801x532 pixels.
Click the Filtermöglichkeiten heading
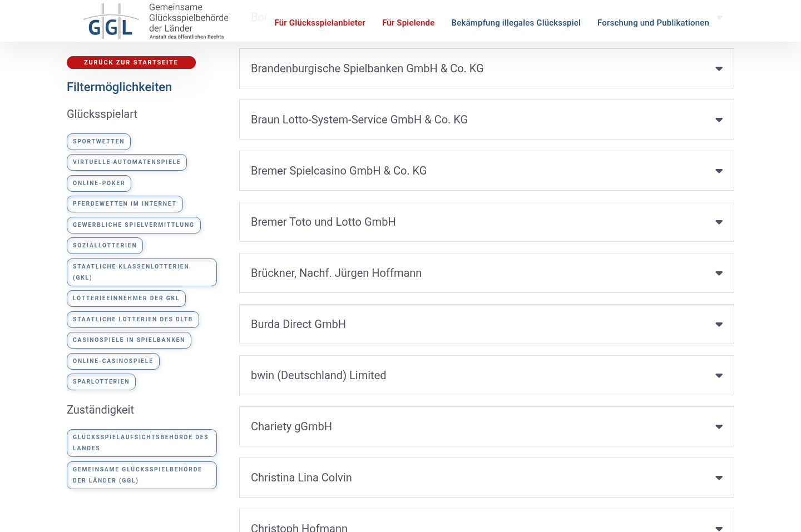(x=119, y=87)
